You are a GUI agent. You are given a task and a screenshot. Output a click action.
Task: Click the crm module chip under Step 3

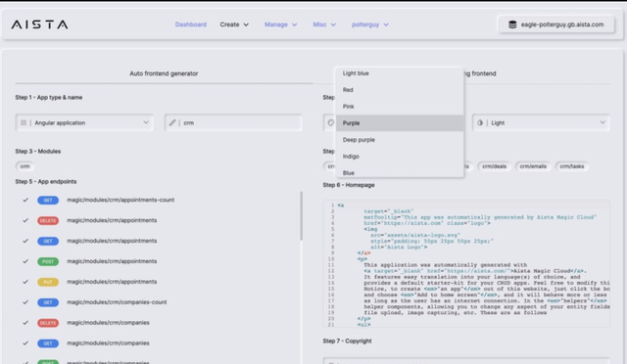[24, 166]
